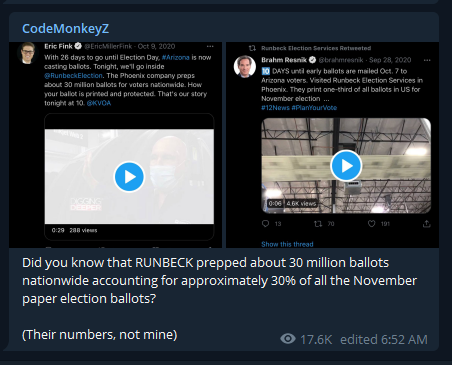Open the more options dots on Brahm Resnik tweet
452x365 pixels.
427,60
